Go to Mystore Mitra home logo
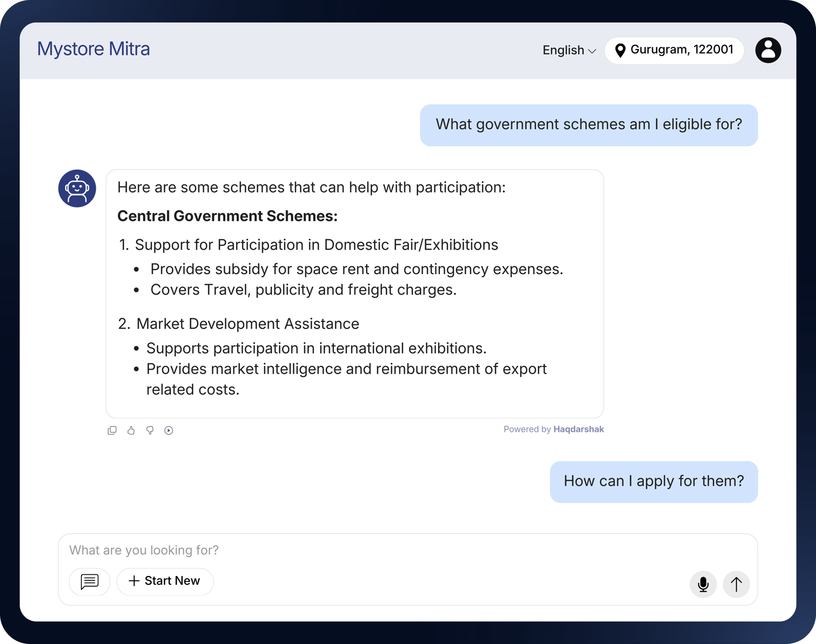This screenshot has width=816, height=644. [94, 49]
